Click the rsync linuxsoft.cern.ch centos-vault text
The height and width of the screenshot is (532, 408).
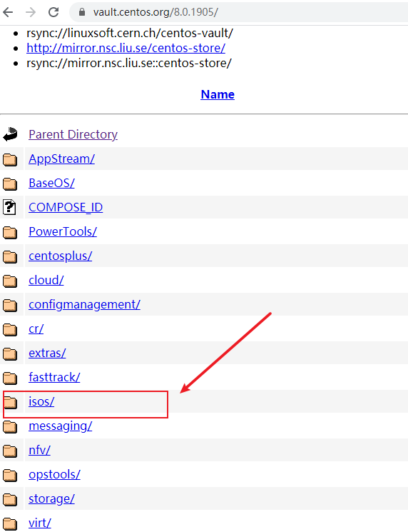point(130,33)
